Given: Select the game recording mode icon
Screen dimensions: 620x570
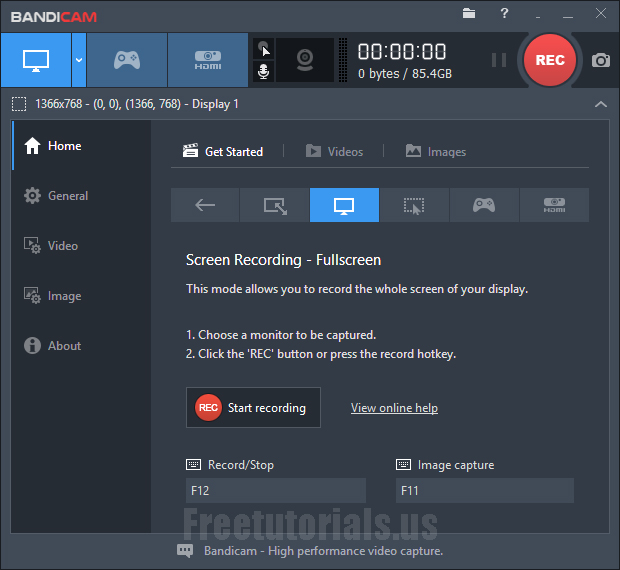Looking at the screenshot, I should click(126, 60).
